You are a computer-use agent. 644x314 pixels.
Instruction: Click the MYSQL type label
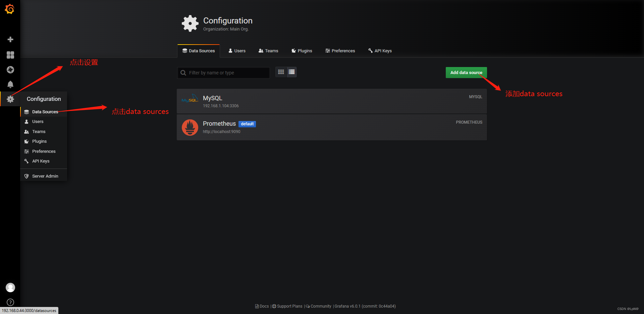[476, 97]
